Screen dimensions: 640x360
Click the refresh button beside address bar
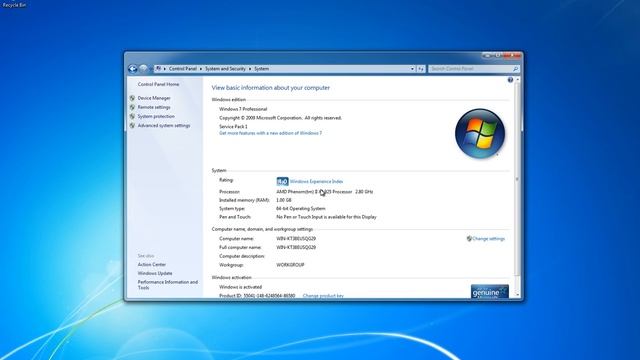(421, 69)
